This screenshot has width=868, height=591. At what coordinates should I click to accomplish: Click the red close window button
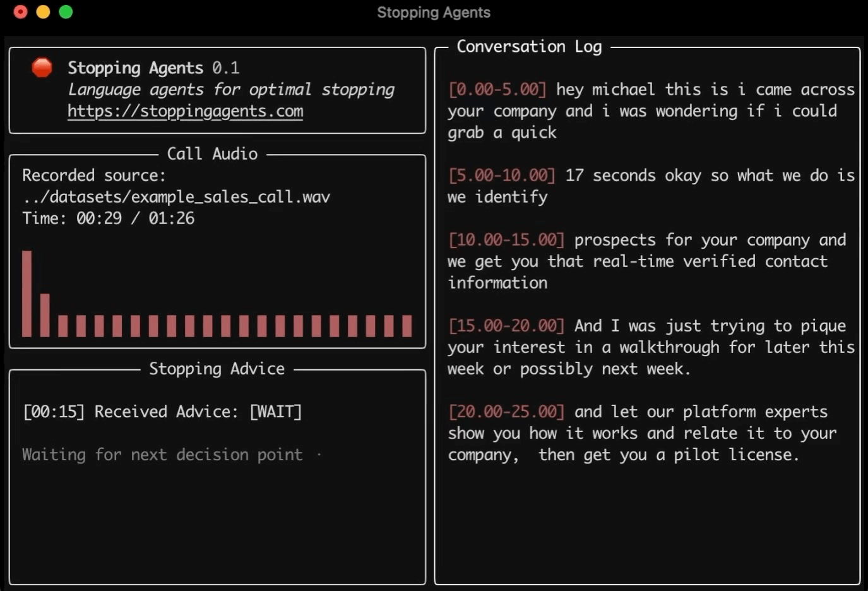(x=20, y=12)
